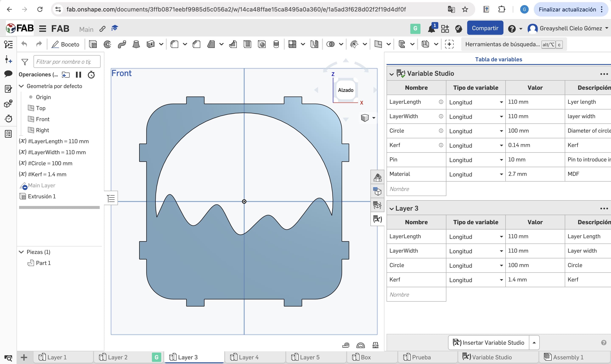The image size is (611, 364).
Task: Click the filter by name input field
Action: [x=67, y=62]
